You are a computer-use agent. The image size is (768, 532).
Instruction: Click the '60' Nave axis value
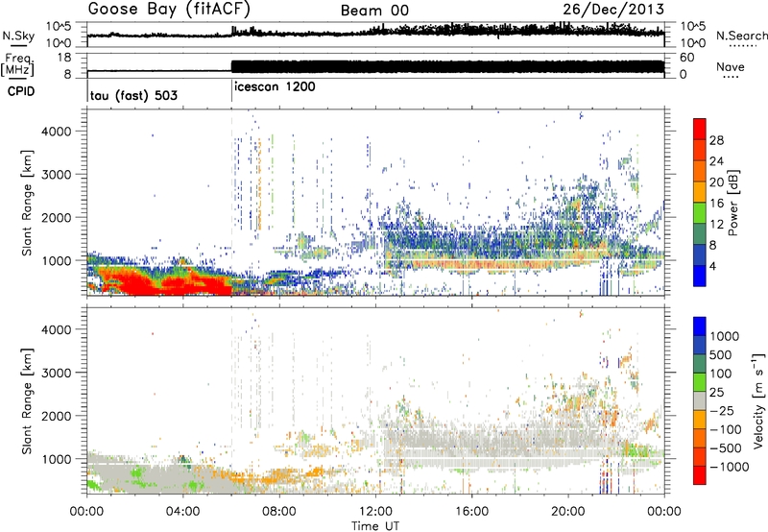tap(686, 58)
